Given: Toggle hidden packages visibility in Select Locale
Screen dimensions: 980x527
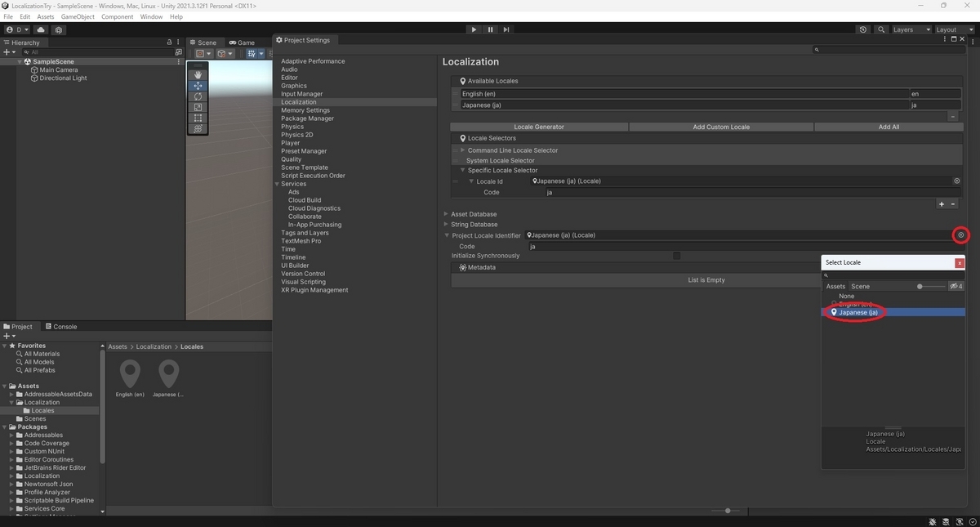Looking at the screenshot, I should 955,287.
